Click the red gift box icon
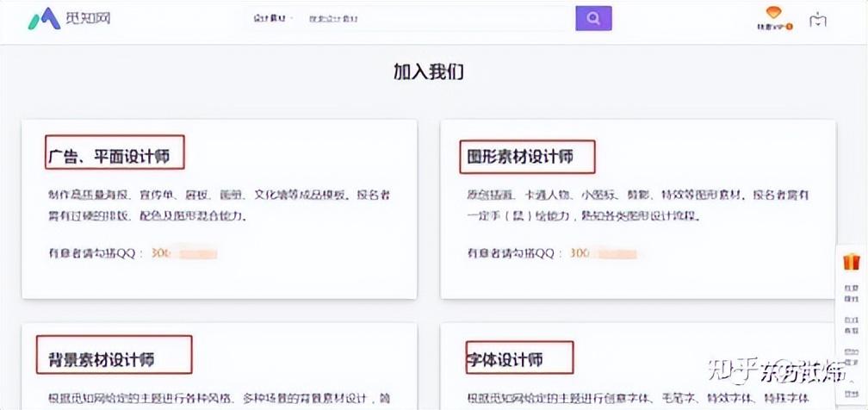 [x=852, y=262]
